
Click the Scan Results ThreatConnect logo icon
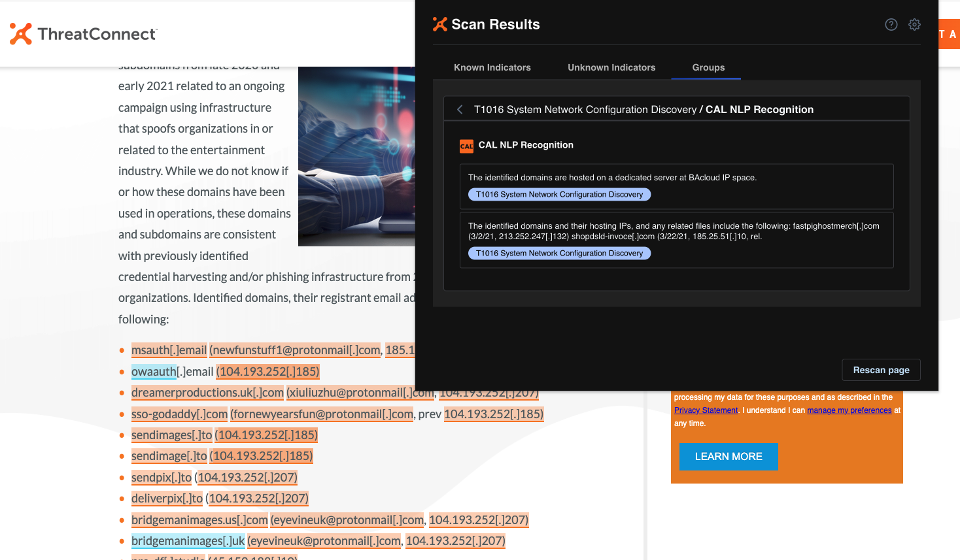pyautogui.click(x=440, y=24)
